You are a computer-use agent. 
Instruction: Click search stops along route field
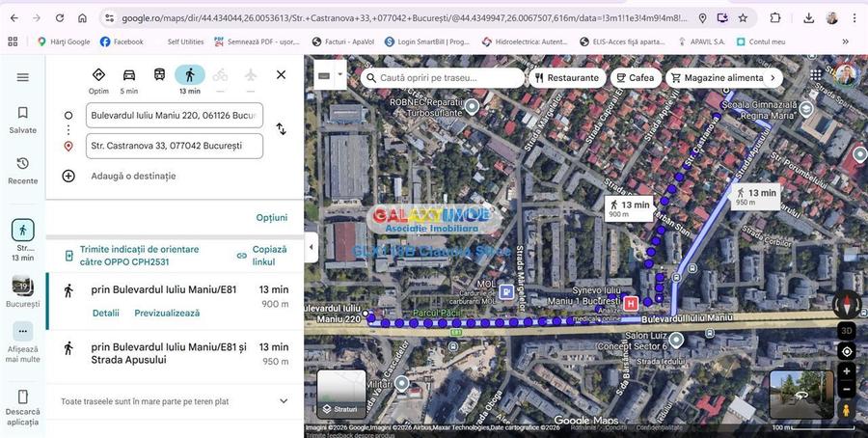pos(443,78)
